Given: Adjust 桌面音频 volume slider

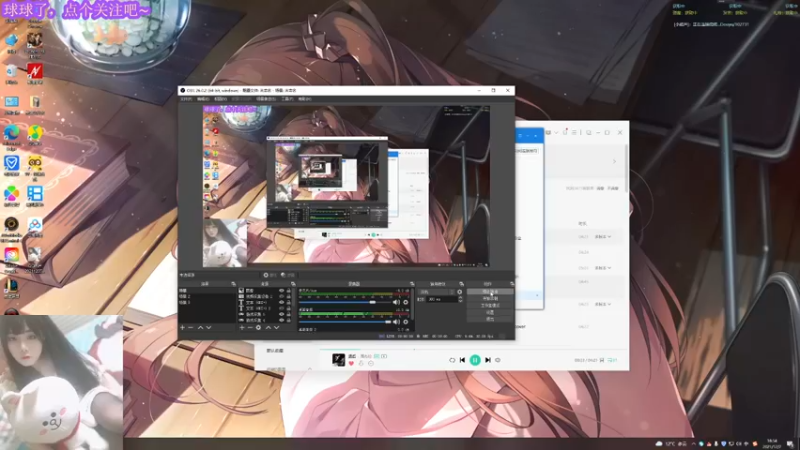Looking at the screenshot, I should tap(345, 322).
